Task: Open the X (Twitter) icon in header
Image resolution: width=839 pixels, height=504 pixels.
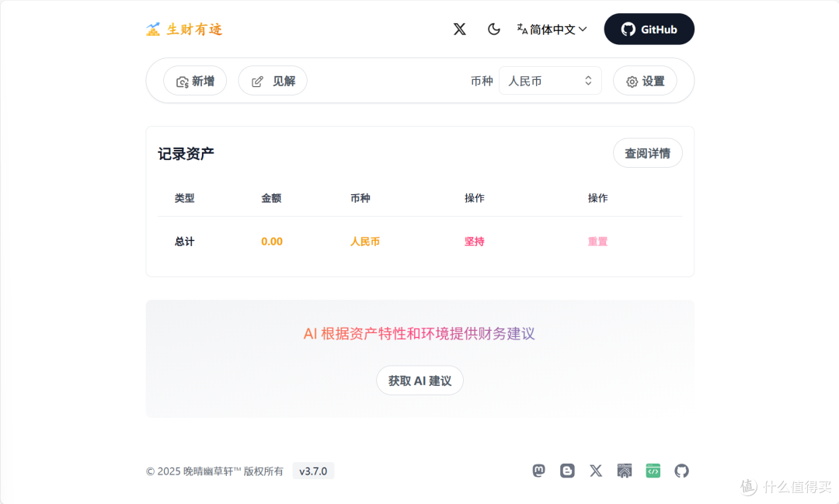Action: tap(460, 29)
